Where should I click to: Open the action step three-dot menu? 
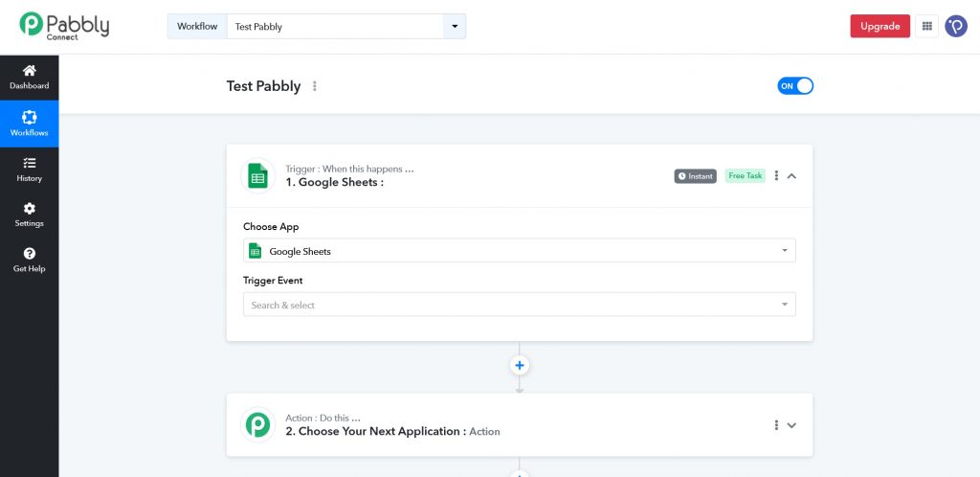click(x=776, y=425)
